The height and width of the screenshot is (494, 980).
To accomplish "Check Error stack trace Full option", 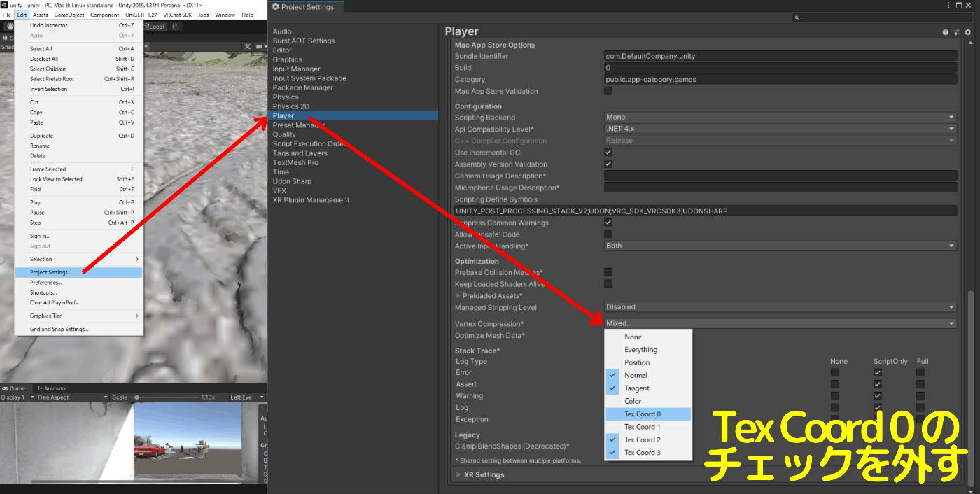I will coord(920,372).
